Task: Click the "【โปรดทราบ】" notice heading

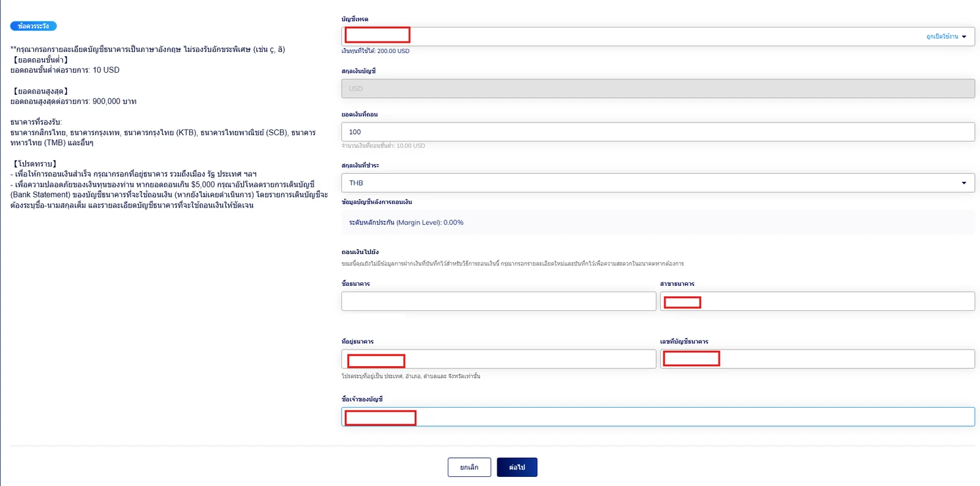Action: click(x=35, y=164)
